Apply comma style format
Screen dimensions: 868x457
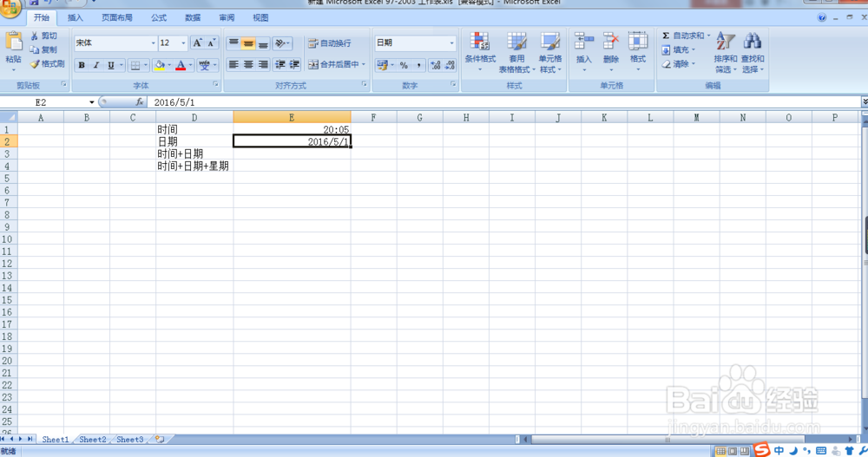point(418,65)
